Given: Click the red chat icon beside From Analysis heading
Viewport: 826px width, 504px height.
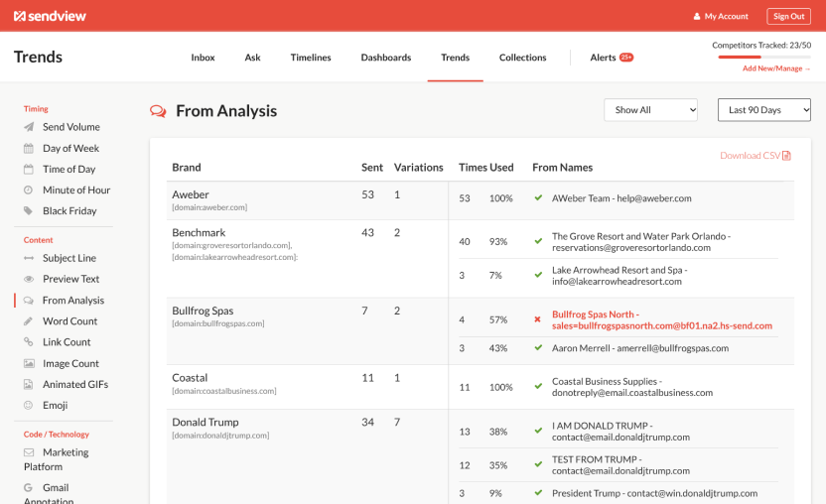Looking at the screenshot, I should 158,111.
